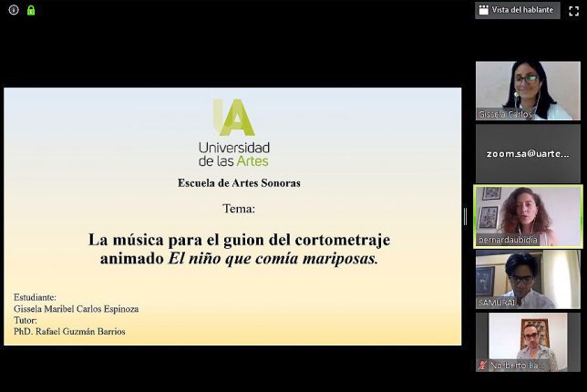Click the muted microphone icon beside Norberto

pos(482,366)
